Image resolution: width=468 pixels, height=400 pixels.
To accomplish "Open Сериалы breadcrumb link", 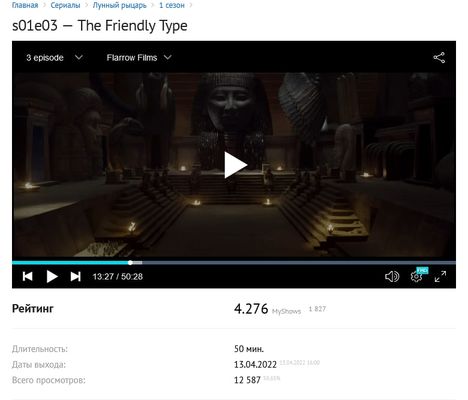I will pyautogui.click(x=65, y=5).
